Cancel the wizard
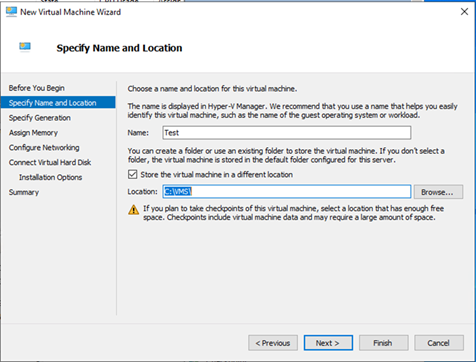 coord(439,343)
